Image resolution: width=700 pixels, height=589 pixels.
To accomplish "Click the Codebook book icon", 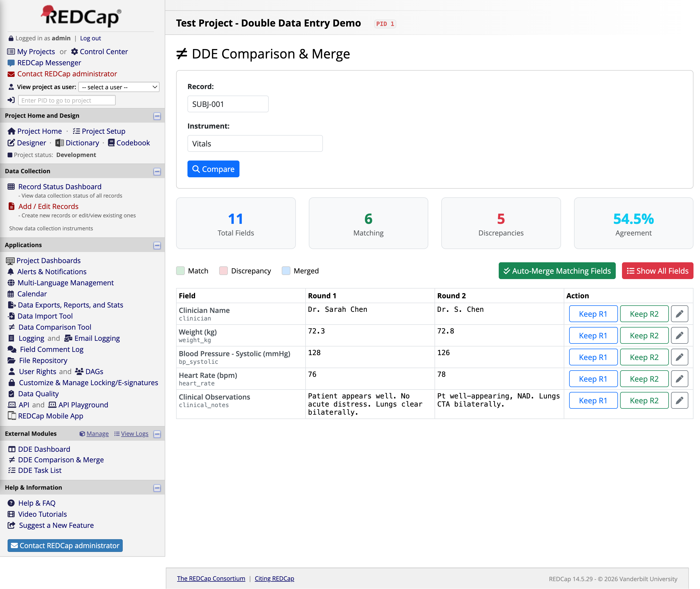I will coord(111,143).
